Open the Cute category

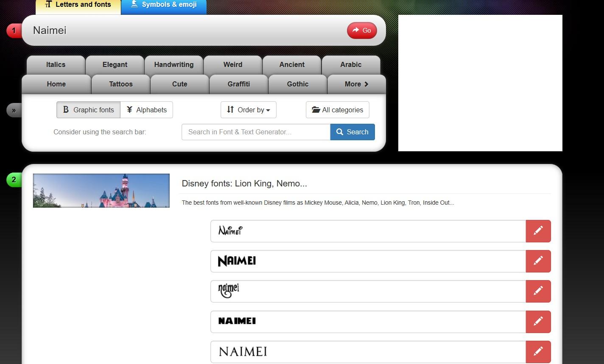click(180, 84)
